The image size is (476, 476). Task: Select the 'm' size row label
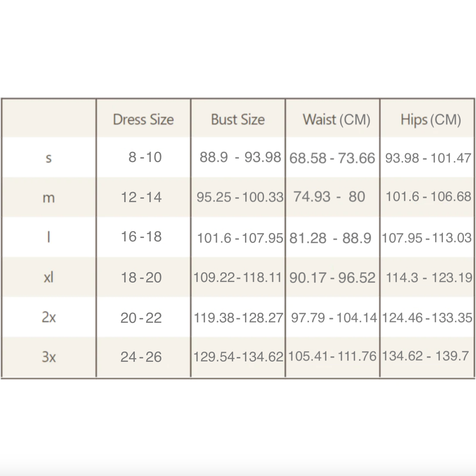[x=49, y=198]
